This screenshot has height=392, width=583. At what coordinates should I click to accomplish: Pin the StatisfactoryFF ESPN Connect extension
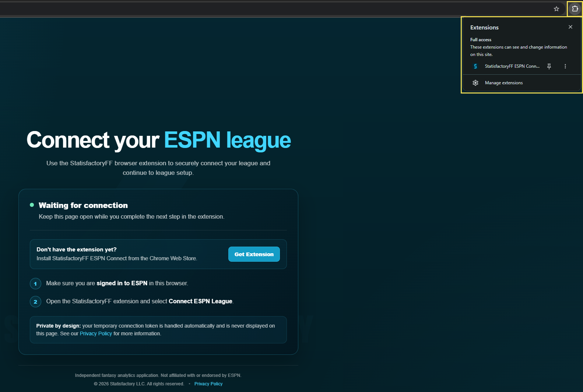pos(549,66)
